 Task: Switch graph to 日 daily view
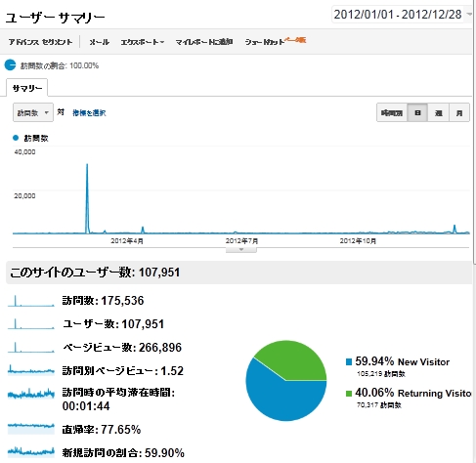(417, 112)
